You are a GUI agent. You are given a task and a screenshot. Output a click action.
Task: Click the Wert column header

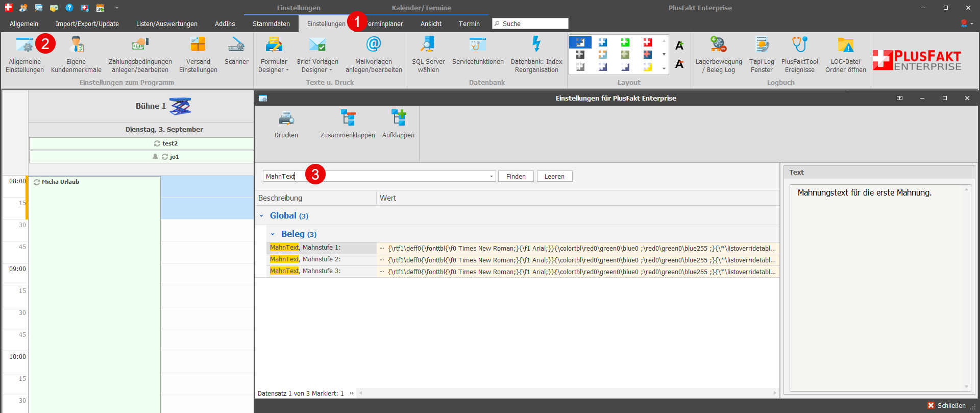tap(578, 198)
